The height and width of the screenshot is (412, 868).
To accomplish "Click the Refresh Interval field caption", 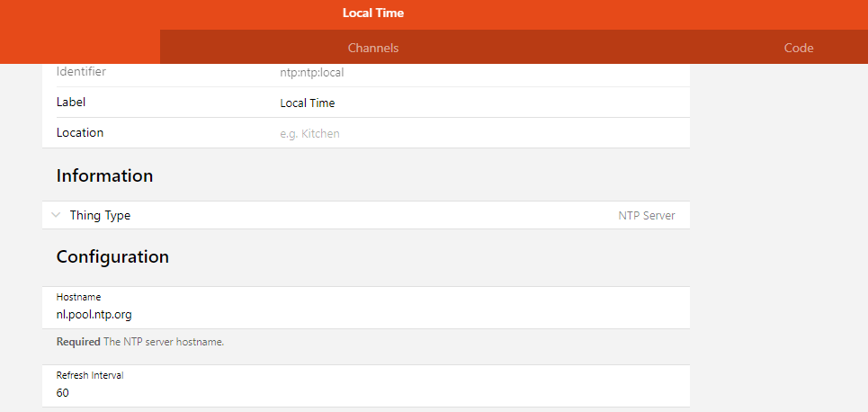I will pyautogui.click(x=90, y=375).
